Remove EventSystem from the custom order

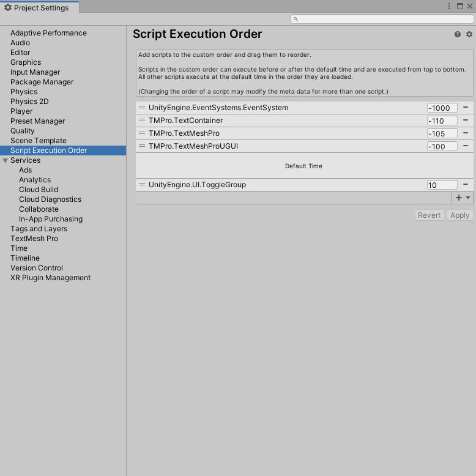pyautogui.click(x=466, y=107)
